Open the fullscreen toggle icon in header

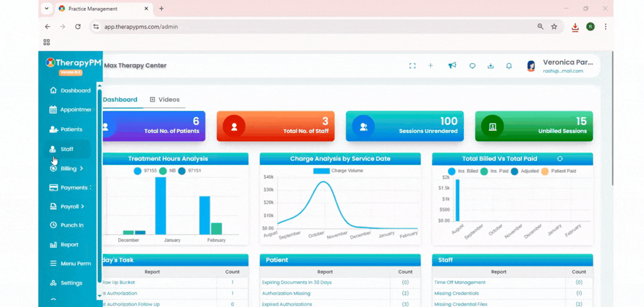pos(412,65)
